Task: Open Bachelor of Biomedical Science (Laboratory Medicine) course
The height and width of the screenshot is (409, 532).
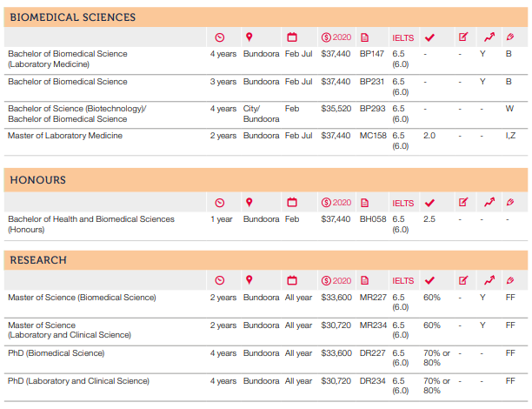Action: point(67,58)
